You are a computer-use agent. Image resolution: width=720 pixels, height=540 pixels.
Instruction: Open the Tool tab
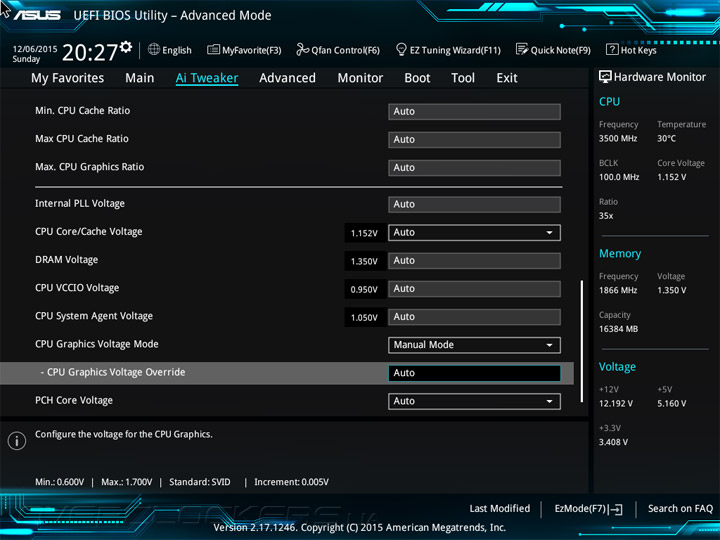tap(463, 78)
